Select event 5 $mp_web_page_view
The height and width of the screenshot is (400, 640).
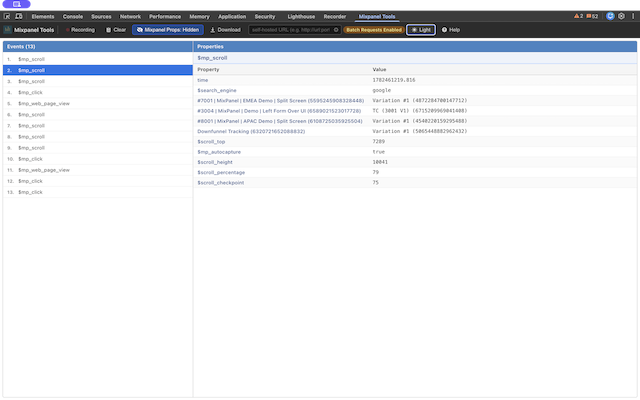[98, 103]
